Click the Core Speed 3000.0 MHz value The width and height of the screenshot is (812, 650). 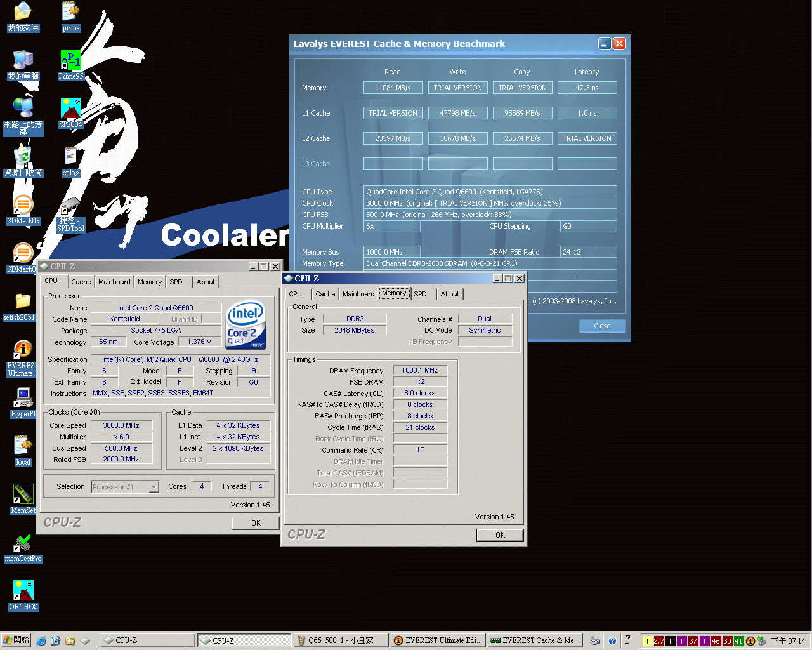click(121, 425)
